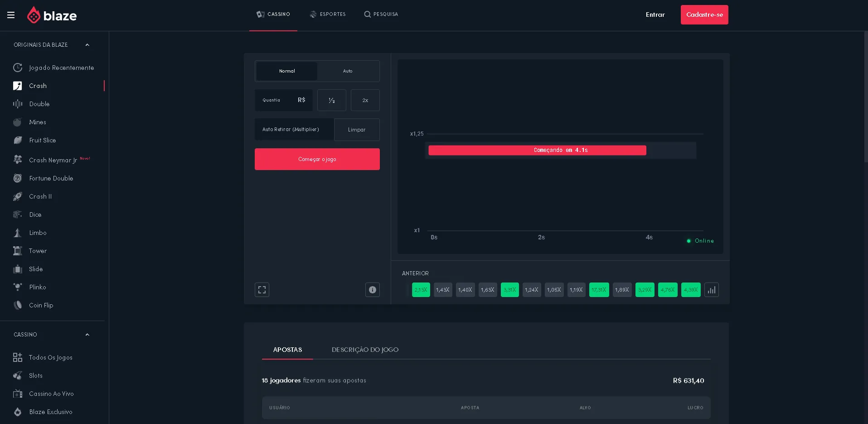Select the 3,29X previous result

point(645,290)
